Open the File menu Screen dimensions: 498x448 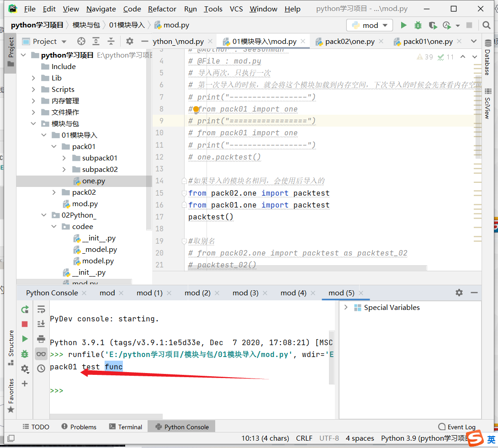click(x=30, y=9)
